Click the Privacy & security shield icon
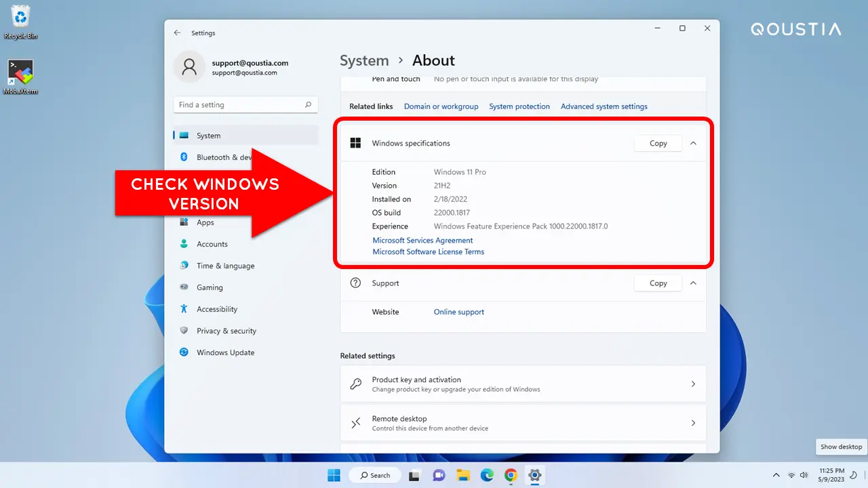Image resolution: width=868 pixels, height=488 pixels. (184, 331)
